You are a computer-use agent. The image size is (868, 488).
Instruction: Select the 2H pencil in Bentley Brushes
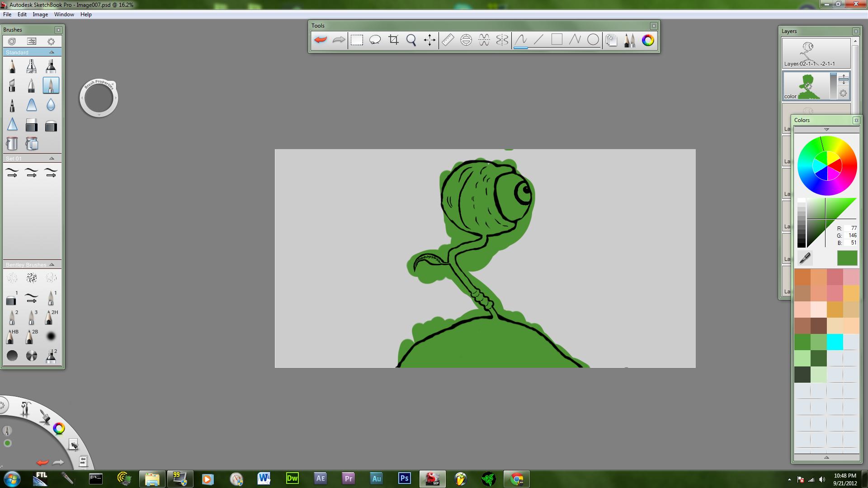tap(51, 317)
